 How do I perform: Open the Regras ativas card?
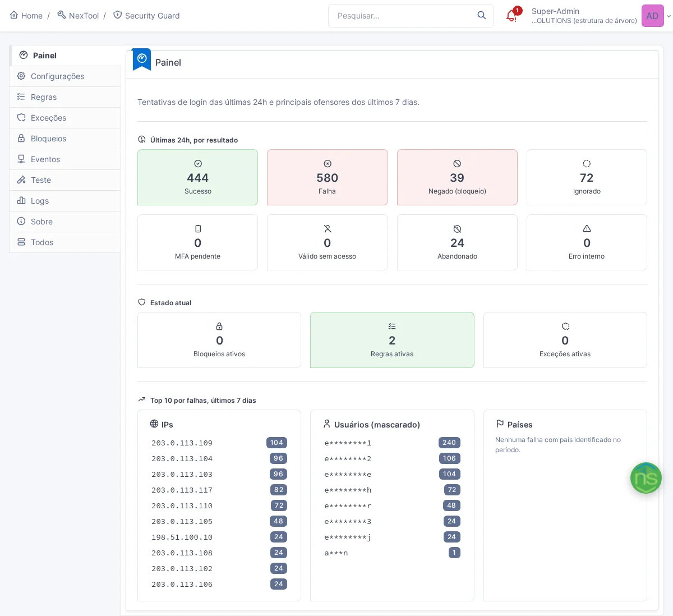click(392, 340)
